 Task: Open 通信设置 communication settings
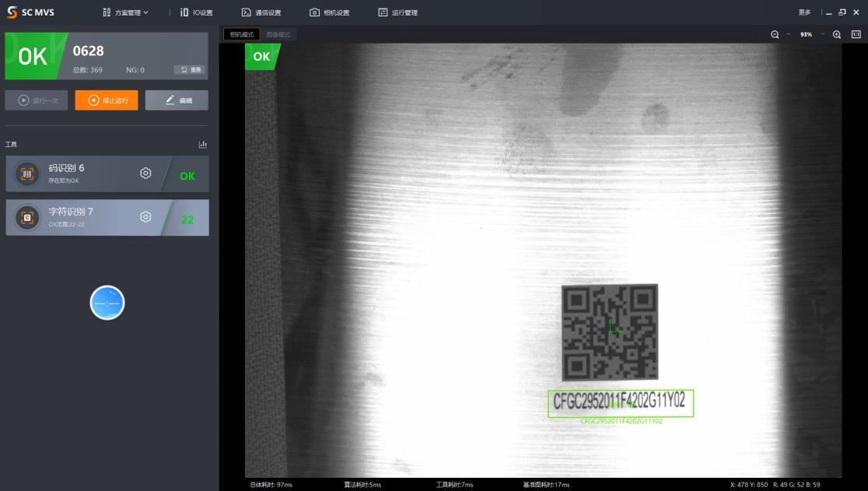261,12
